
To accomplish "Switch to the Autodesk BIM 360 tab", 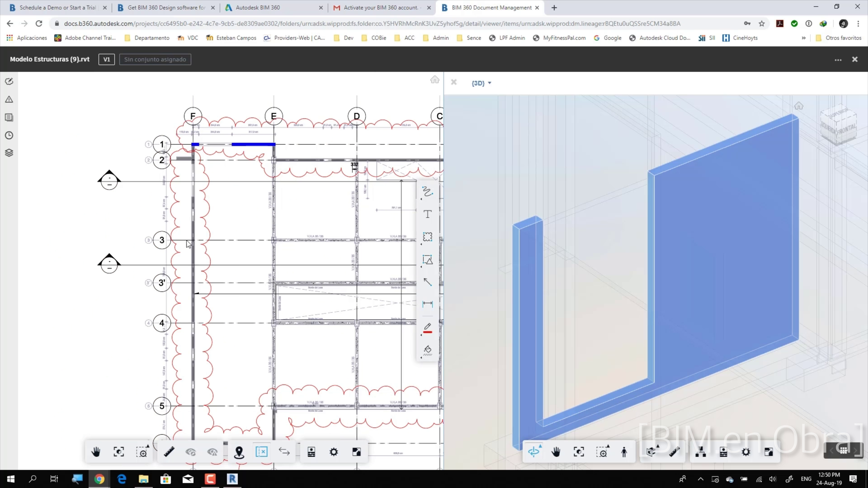I will [258, 7].
